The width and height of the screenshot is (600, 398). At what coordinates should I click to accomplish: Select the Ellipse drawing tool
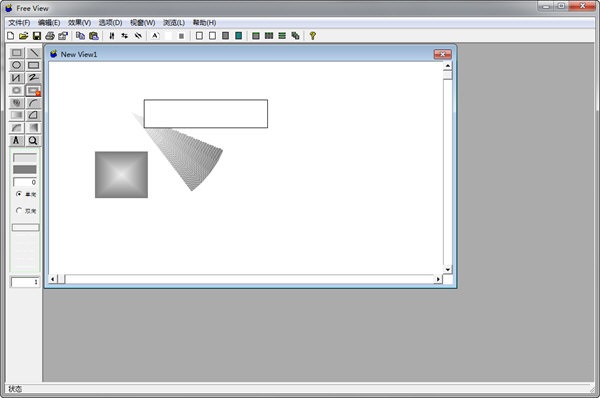16,65
